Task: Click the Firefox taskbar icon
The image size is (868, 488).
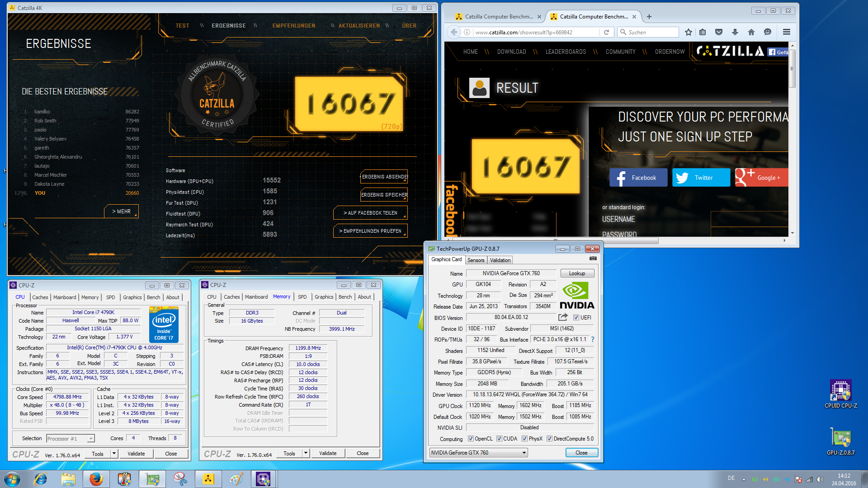Action: (96, 479)
